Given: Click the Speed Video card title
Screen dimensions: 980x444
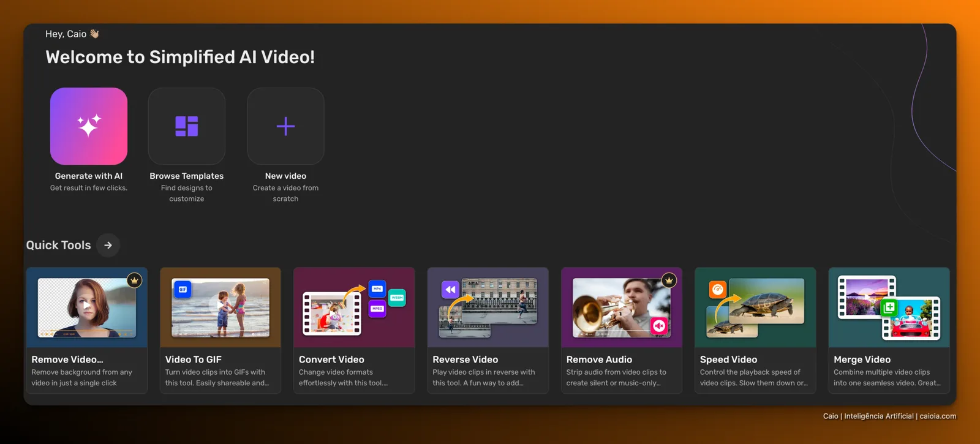Looking at the screenshot, I should [728, 359].
